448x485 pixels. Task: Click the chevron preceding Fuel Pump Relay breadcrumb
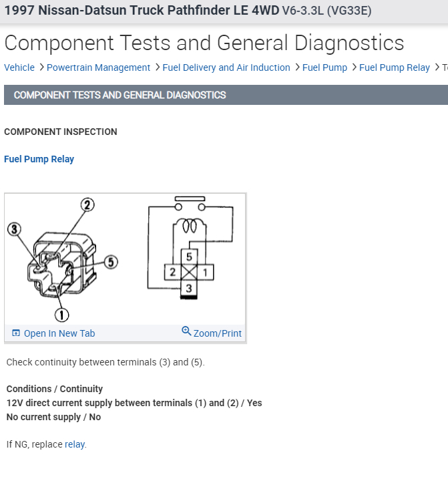click(x=354, y=67)
